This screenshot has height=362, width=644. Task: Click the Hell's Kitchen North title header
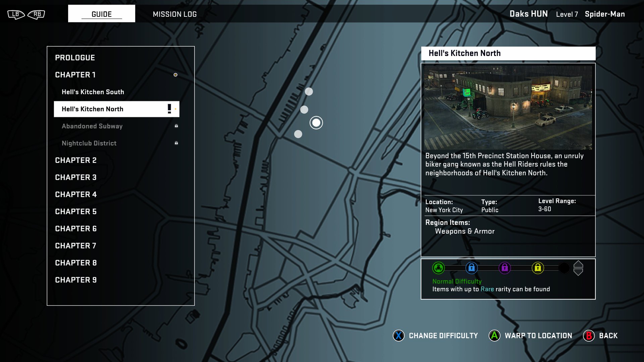click(508, 53)
